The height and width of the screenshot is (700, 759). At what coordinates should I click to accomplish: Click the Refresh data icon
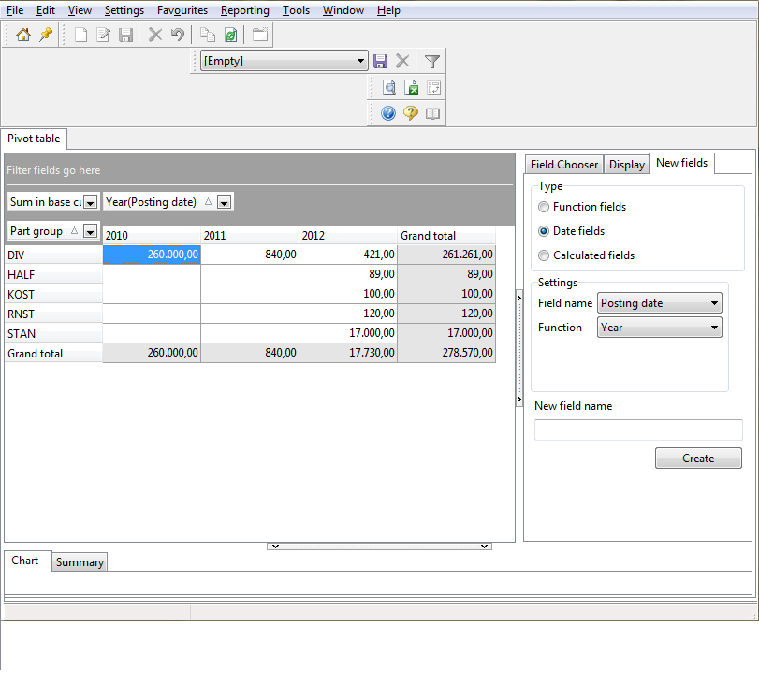(x=230, y=35)
